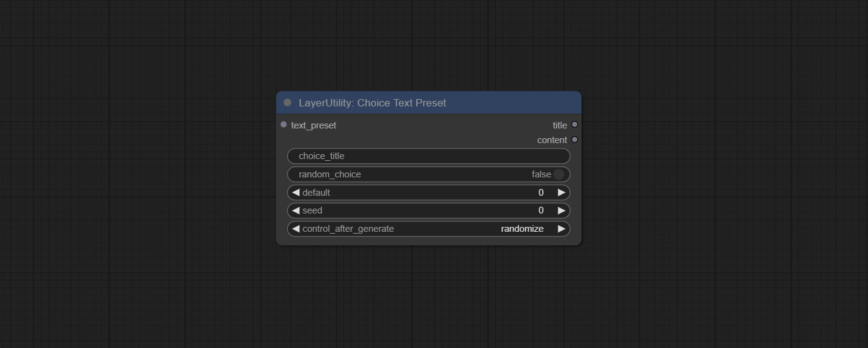Click the text_preset input label
868x348 pixels.
pos(313,125)
